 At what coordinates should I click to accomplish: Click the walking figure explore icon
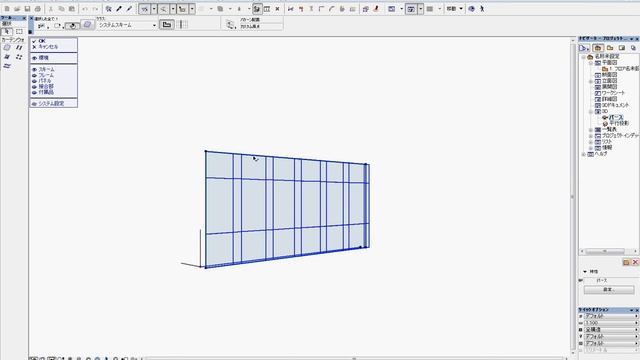(482, 9)
